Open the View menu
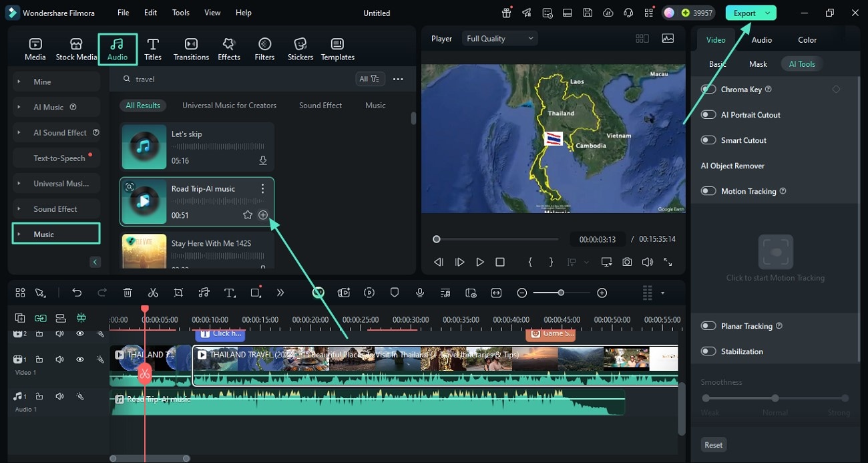Image resolution: width=868 pixels, height=463 pixels. pos(212,13)
